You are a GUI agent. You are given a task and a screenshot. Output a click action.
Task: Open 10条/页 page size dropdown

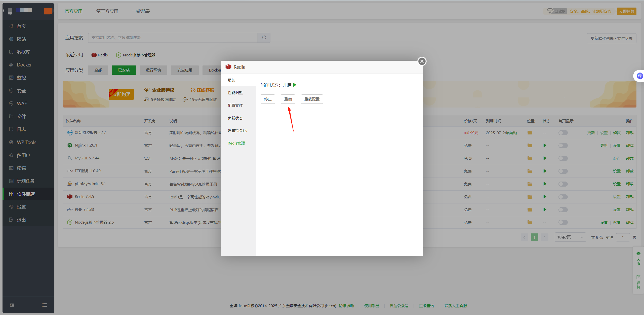[x=570, y=237]
